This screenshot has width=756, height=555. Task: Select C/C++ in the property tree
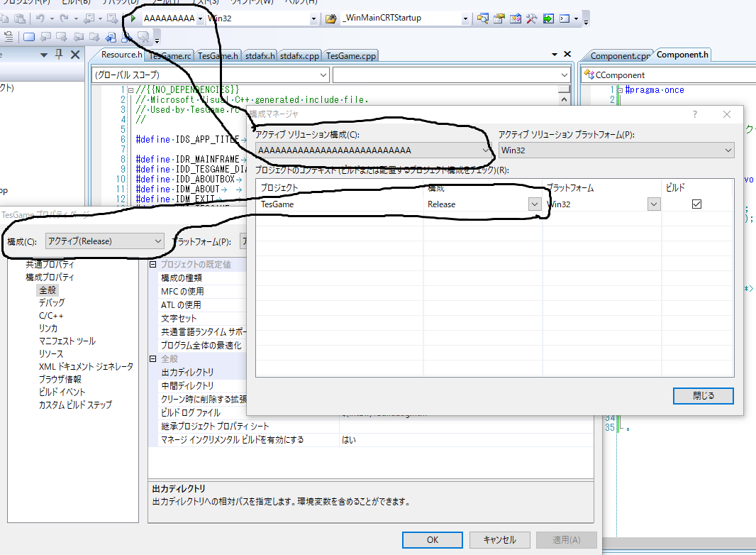point(51,316)
